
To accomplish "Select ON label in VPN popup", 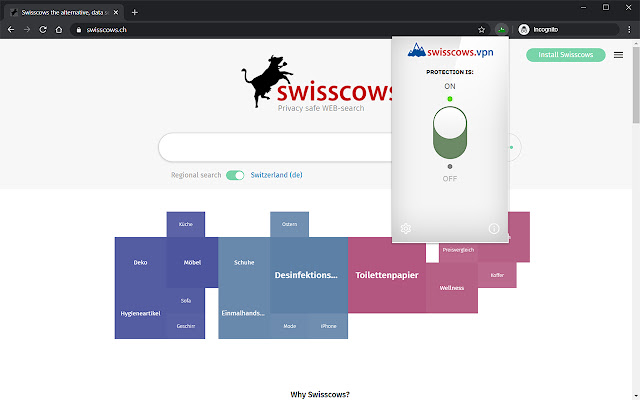I will coord(450,86).
